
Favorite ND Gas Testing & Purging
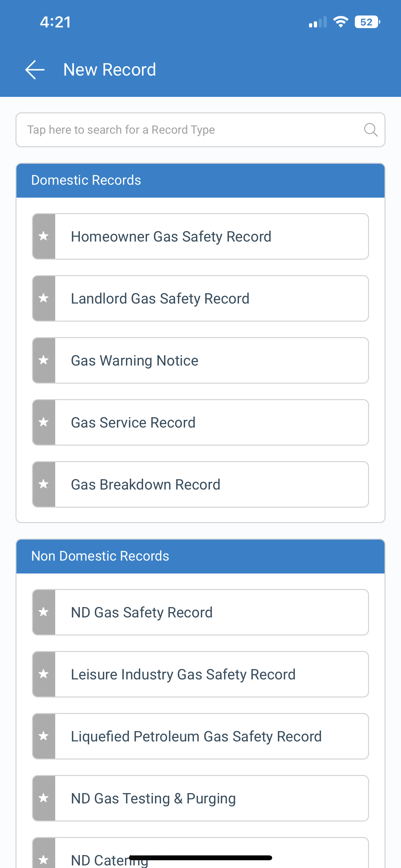point(44,798)
